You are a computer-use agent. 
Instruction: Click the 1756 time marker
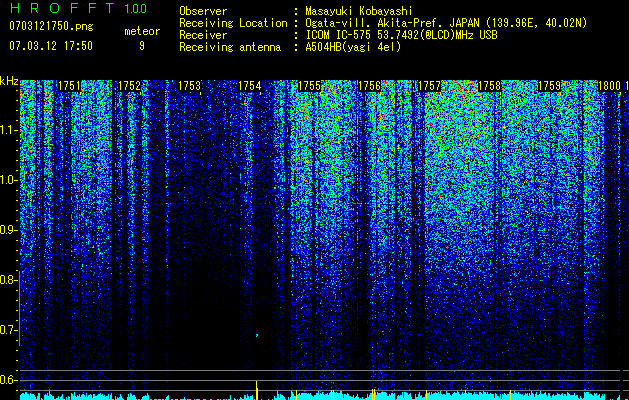point(369,86)
